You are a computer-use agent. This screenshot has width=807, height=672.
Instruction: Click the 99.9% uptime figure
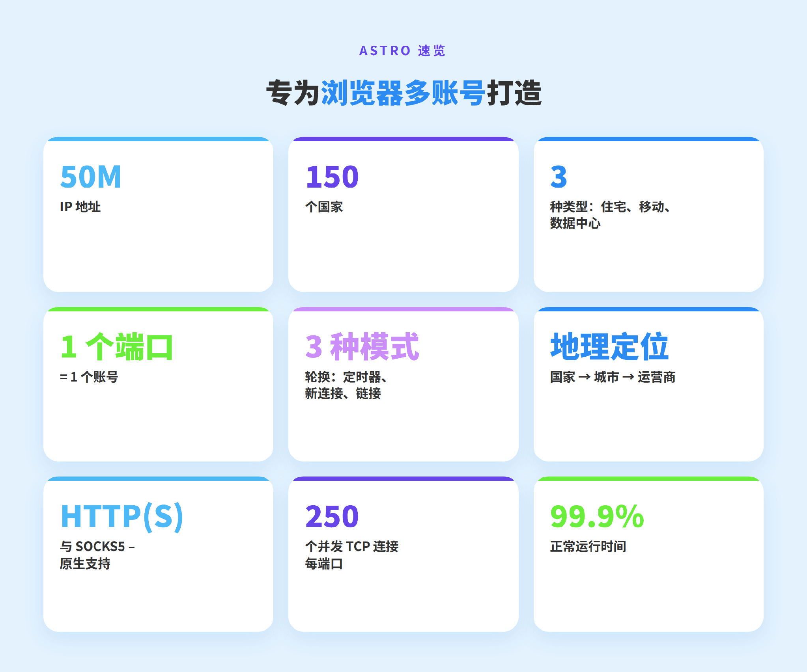[597, 516]
